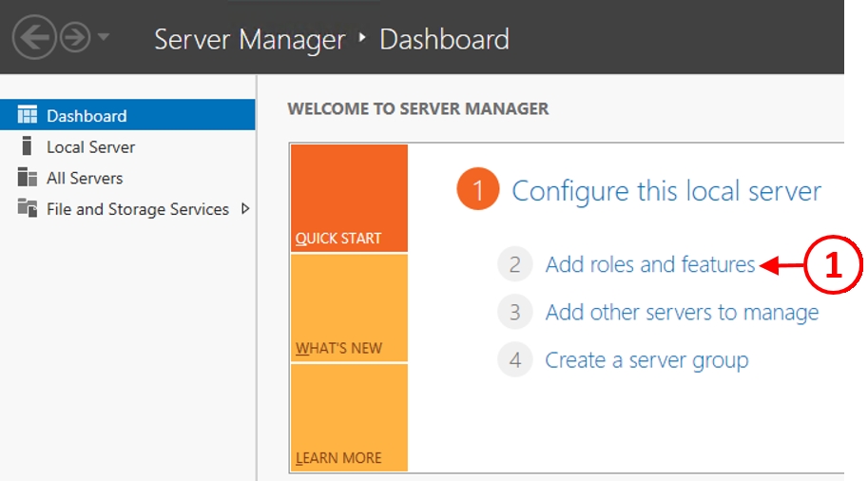Click Server Manager in the breadcrumb title
This screenshot has width=868, height=481.
tap(250, 39)
